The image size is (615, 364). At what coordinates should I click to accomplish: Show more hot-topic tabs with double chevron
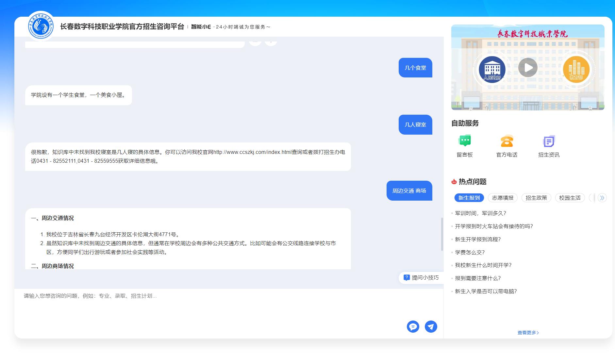click(602, 198)
